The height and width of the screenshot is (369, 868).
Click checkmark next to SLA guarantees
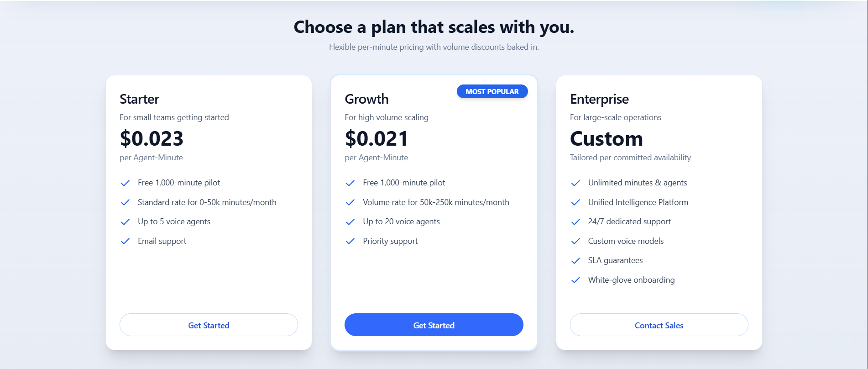click(575, 261)
